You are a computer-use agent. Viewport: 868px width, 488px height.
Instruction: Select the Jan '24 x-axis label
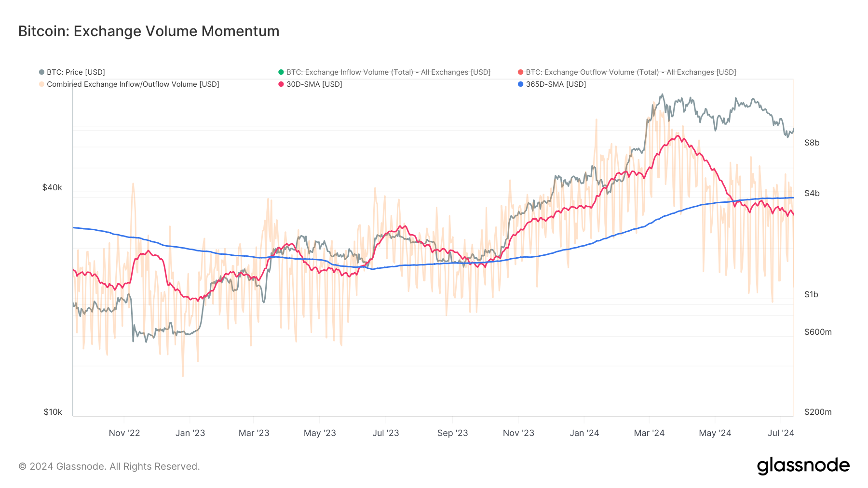(584, 433)
